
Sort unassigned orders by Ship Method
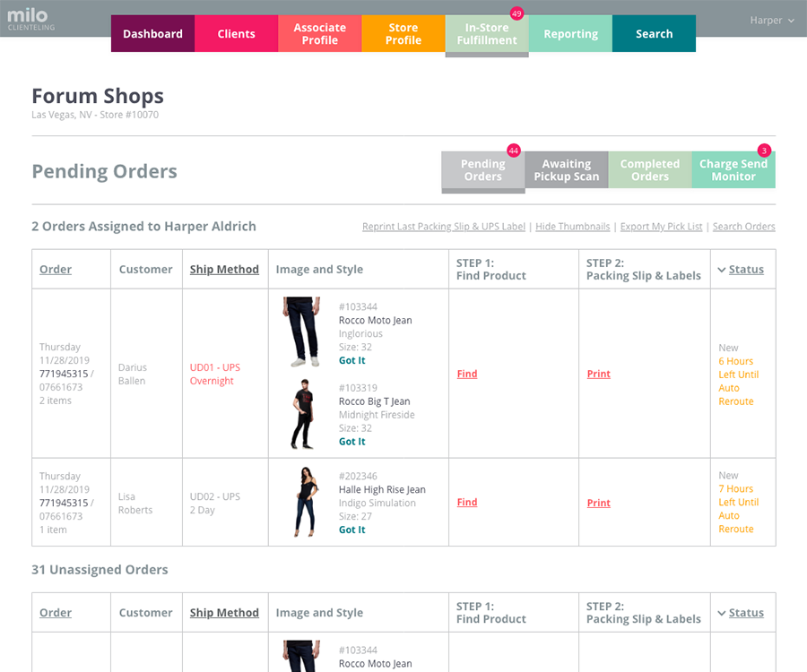tap(224, 613)
